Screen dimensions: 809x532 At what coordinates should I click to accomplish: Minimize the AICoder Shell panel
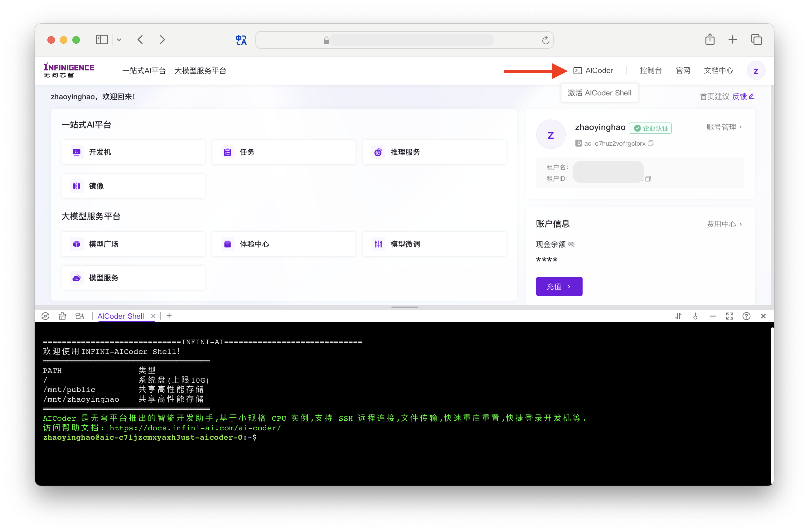click(712, 316)
